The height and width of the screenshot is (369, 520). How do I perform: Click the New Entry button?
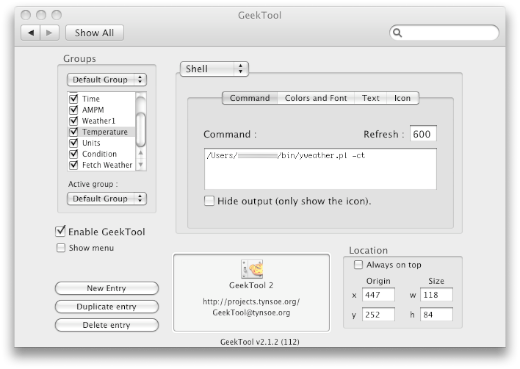107,288
